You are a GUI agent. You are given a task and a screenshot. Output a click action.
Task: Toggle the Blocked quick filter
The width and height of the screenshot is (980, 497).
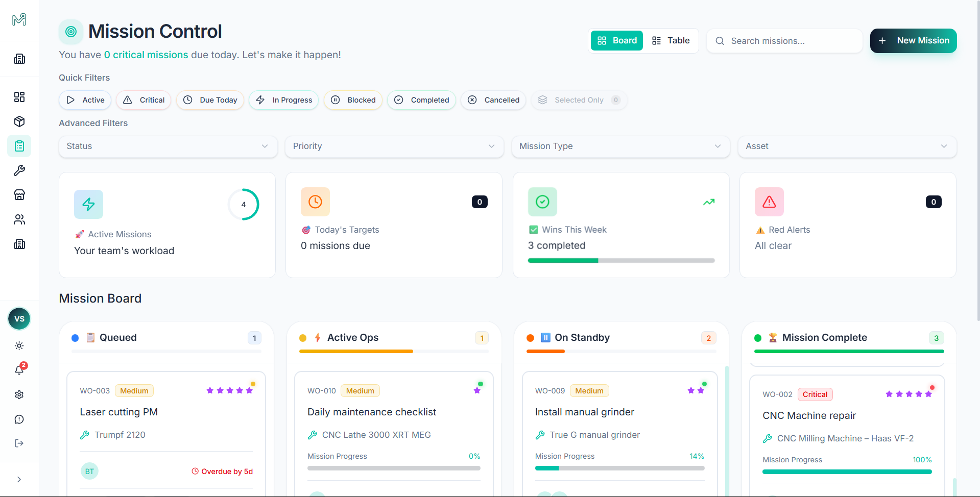click(353, 100)
